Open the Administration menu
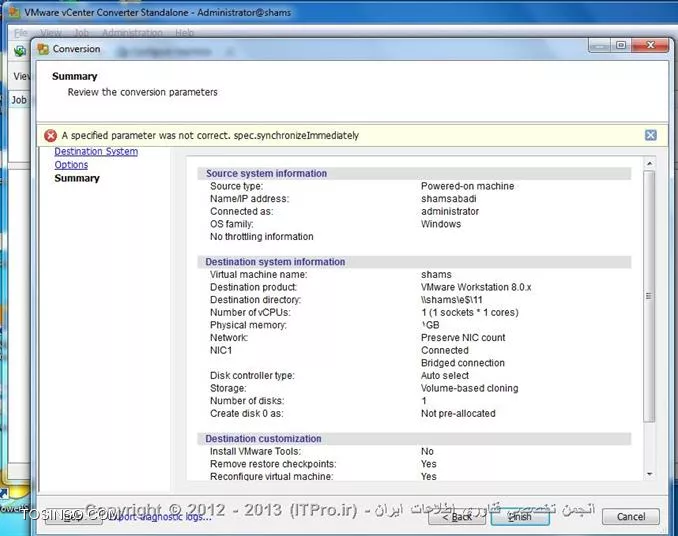 tap(132, 33)
